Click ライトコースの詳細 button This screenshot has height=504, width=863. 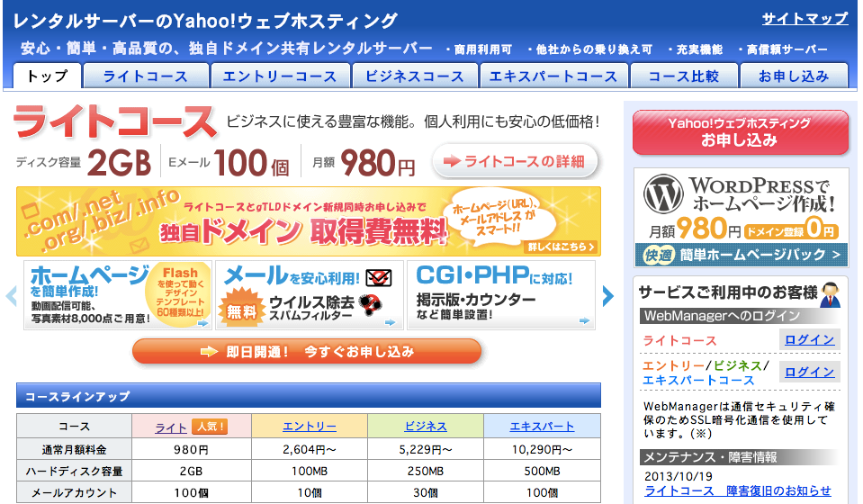click(515, 161)
